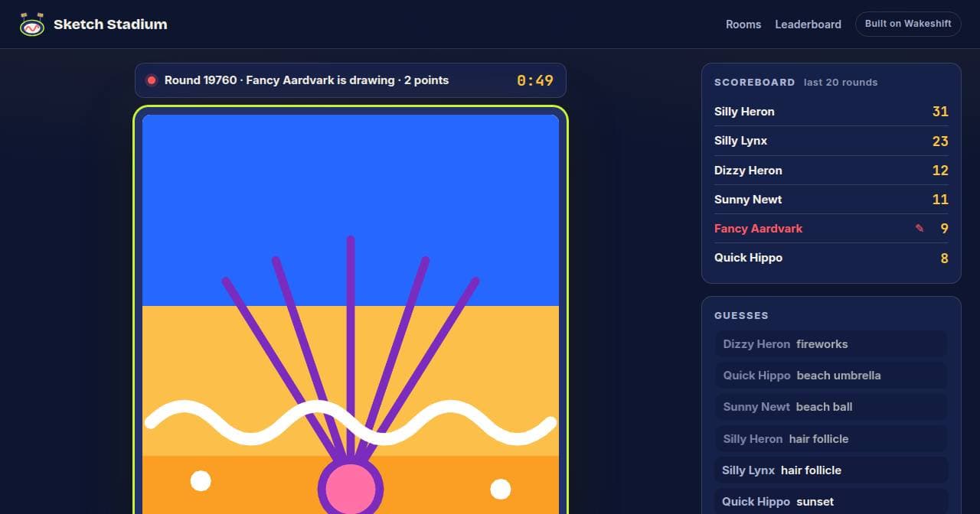Click the round status text
This screenshot has width=980, height=514.
coord(306,80)
